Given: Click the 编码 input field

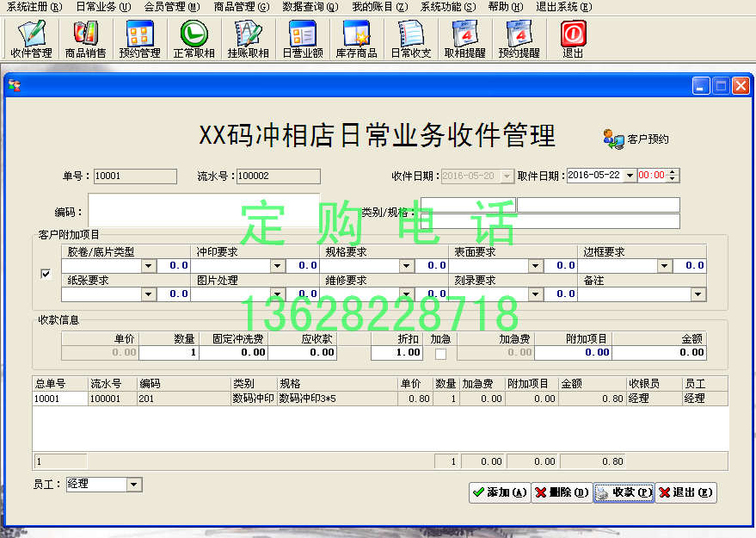Looking at the screenshot, I should click(x=204, y=210).
